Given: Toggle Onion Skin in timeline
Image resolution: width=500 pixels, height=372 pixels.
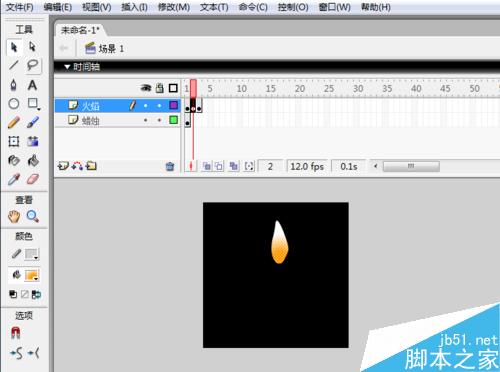Looking at the screenshot, I should [x=207, y=166].
